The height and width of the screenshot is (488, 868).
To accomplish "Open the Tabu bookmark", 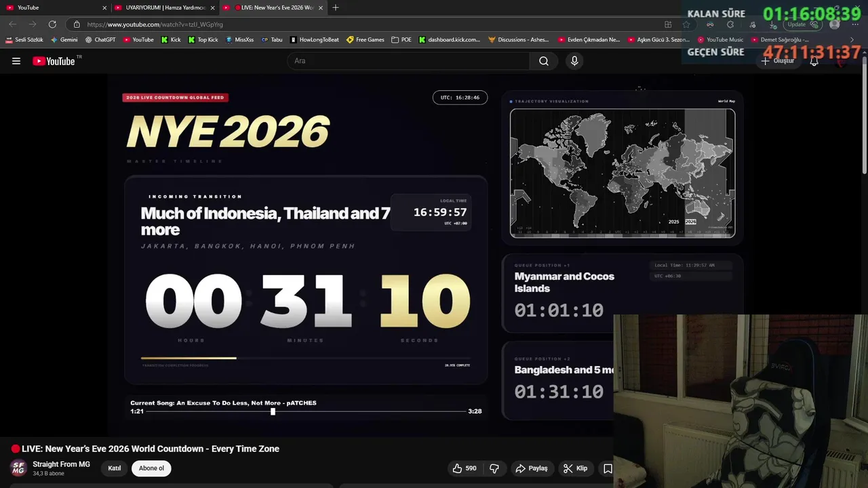I will pyautogui.click(x=272, y=40).
